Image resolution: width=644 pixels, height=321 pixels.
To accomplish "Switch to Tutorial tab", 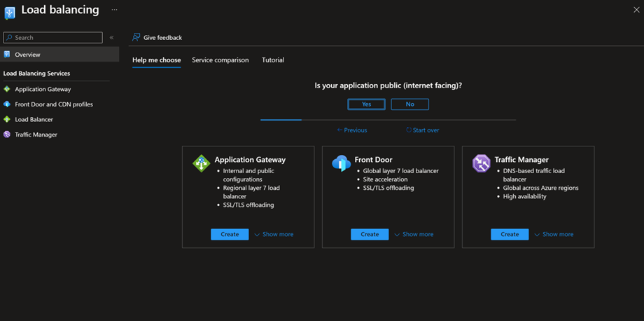I will point(273,60).
